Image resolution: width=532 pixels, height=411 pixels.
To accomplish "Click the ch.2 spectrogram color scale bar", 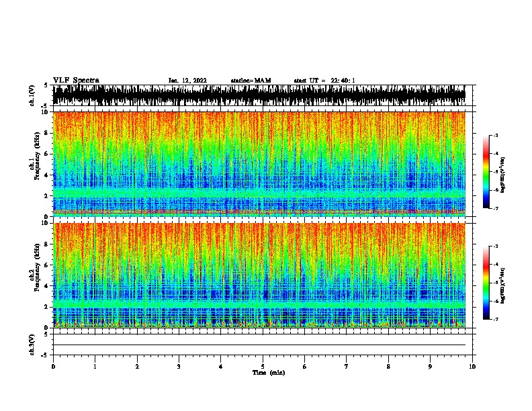I will 486,283.
